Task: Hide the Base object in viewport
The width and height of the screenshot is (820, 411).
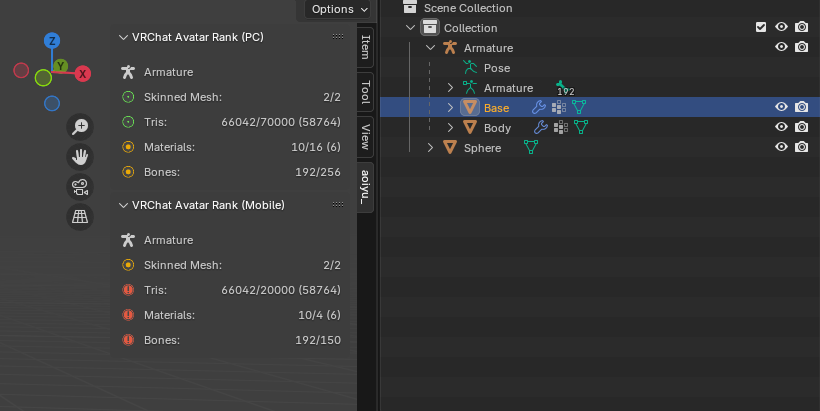Action: coord(781,107)
